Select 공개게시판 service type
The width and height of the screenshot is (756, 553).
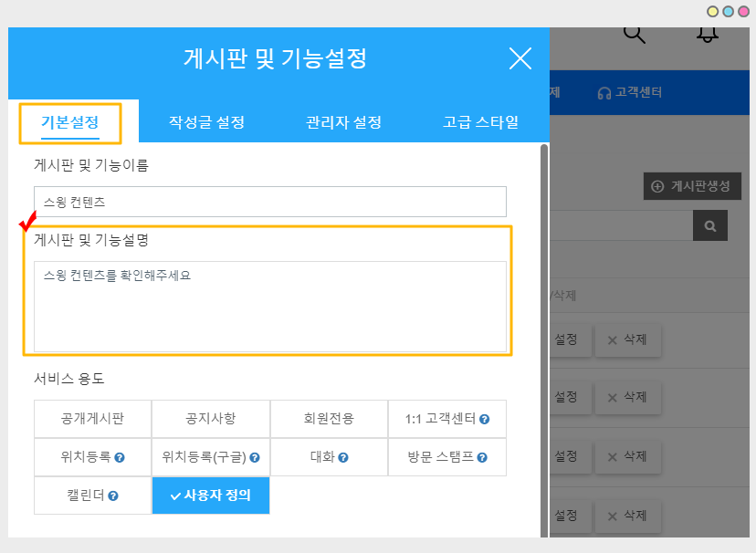tap(93, 419)
